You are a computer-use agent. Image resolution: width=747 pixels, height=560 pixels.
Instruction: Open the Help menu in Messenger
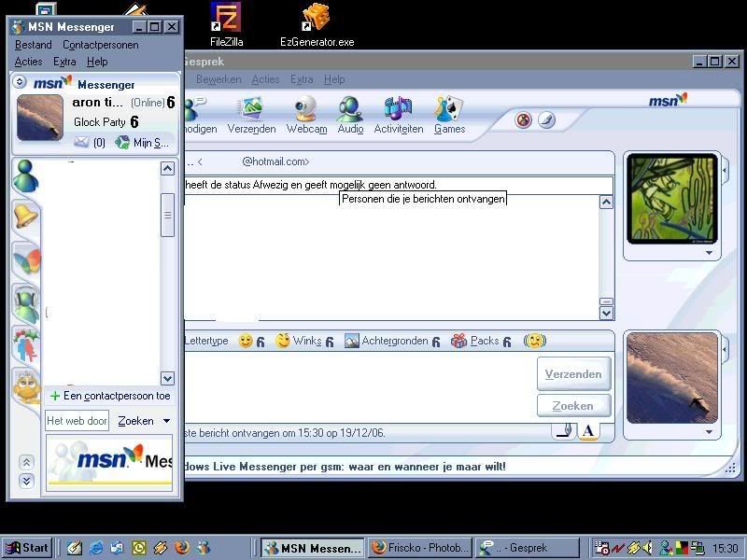point(97,62)
